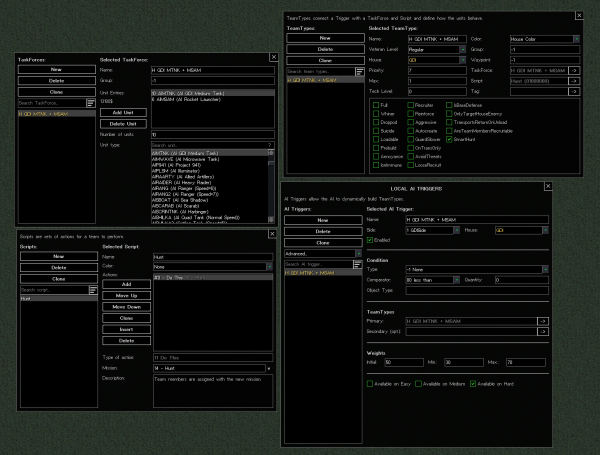600x455 pixels.
Task: Open sort options beside Search TaskForce field
Action: (x=91, y=103)
